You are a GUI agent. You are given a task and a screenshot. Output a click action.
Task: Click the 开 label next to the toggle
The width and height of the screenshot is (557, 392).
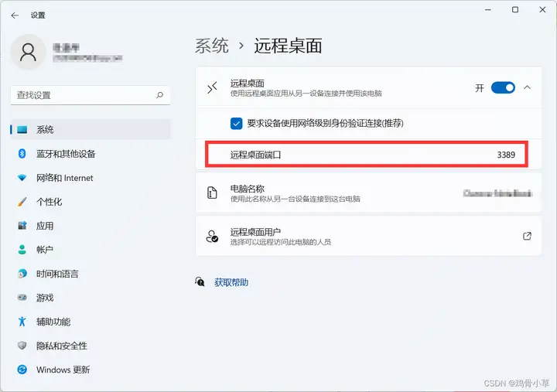[x=480, y=87]
